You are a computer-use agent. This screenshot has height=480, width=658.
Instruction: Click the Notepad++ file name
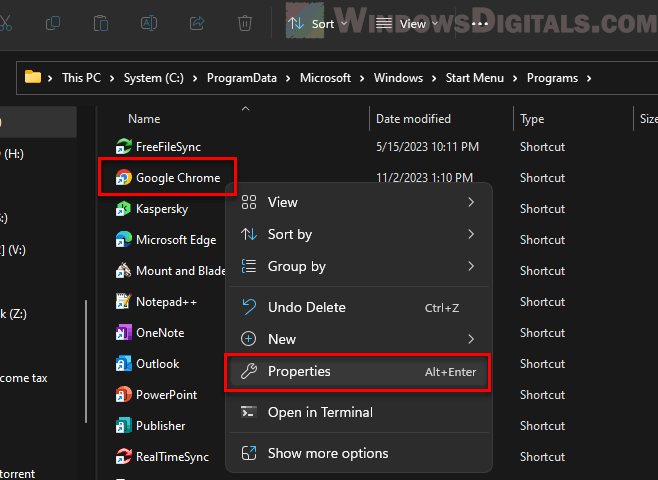pos(166,302)
